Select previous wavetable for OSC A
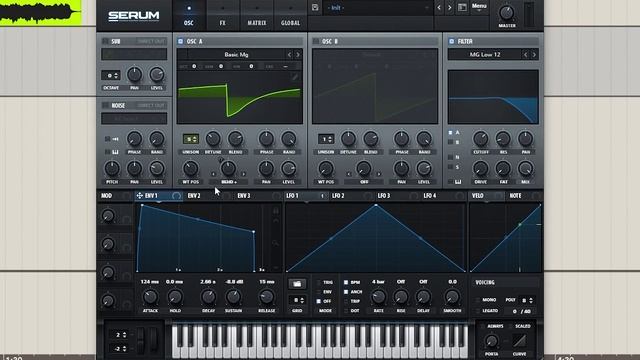 click(289, 55)
